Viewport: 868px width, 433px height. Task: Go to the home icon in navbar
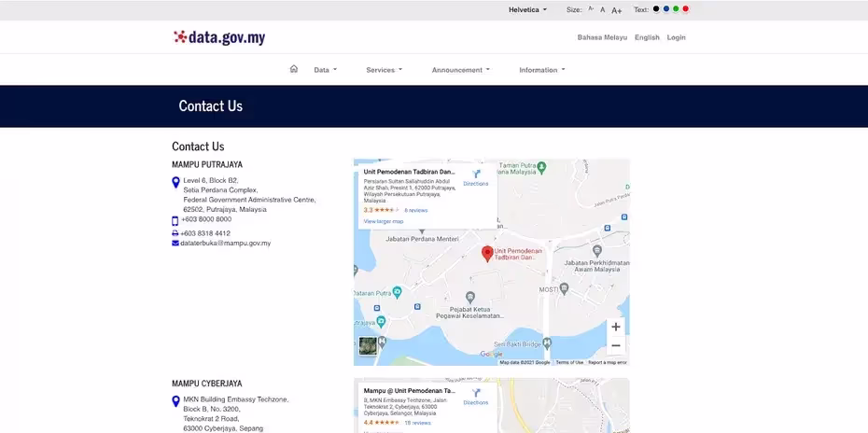294,69
